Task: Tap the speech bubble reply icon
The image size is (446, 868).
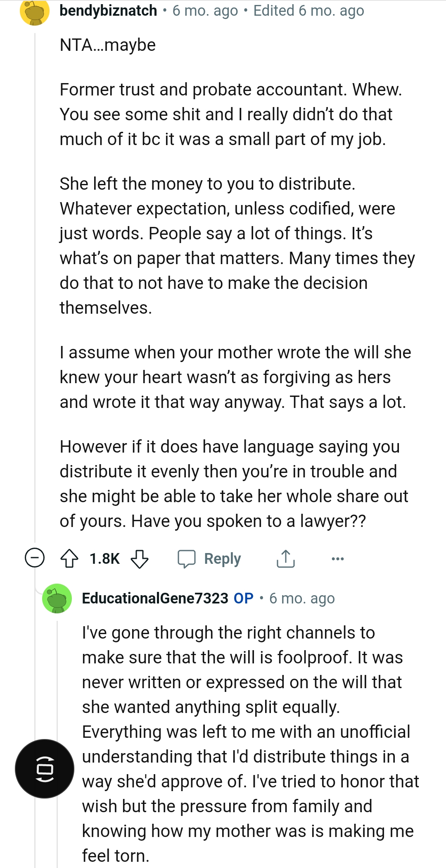Action: (x=187, y=558)
